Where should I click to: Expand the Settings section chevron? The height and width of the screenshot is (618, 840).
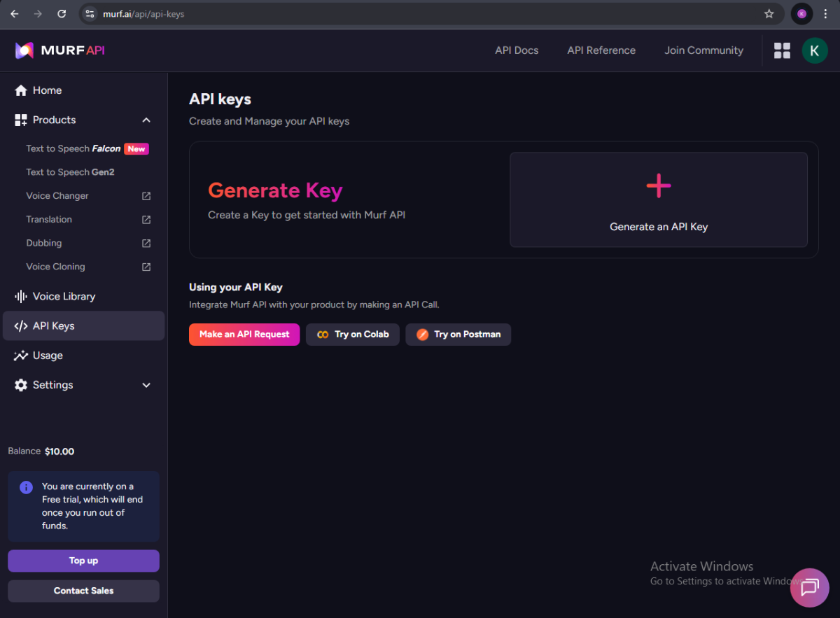(146, 385)
